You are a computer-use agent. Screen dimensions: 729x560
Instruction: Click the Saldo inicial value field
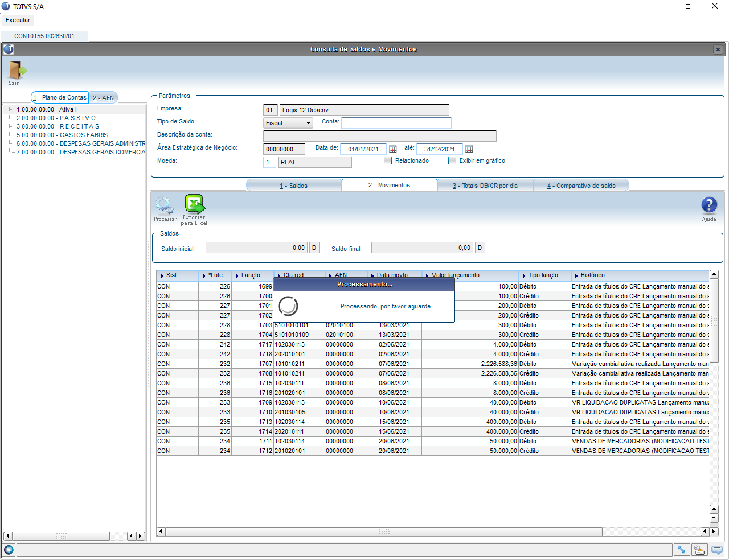[256, 248]
